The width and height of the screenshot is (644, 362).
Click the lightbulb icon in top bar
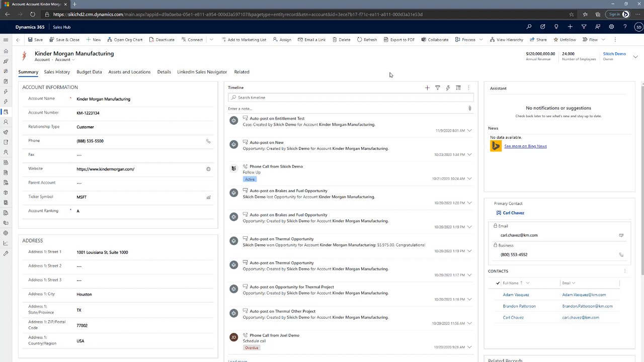click(556, 27)
